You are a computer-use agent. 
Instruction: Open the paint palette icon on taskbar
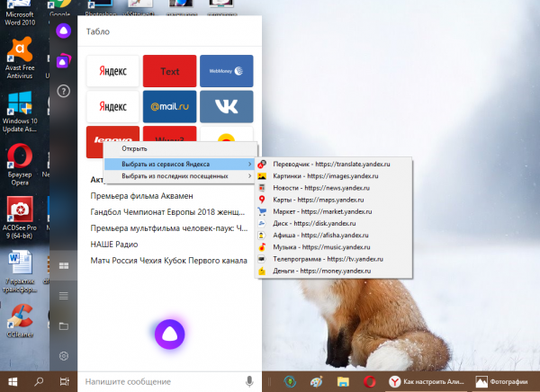317,382
